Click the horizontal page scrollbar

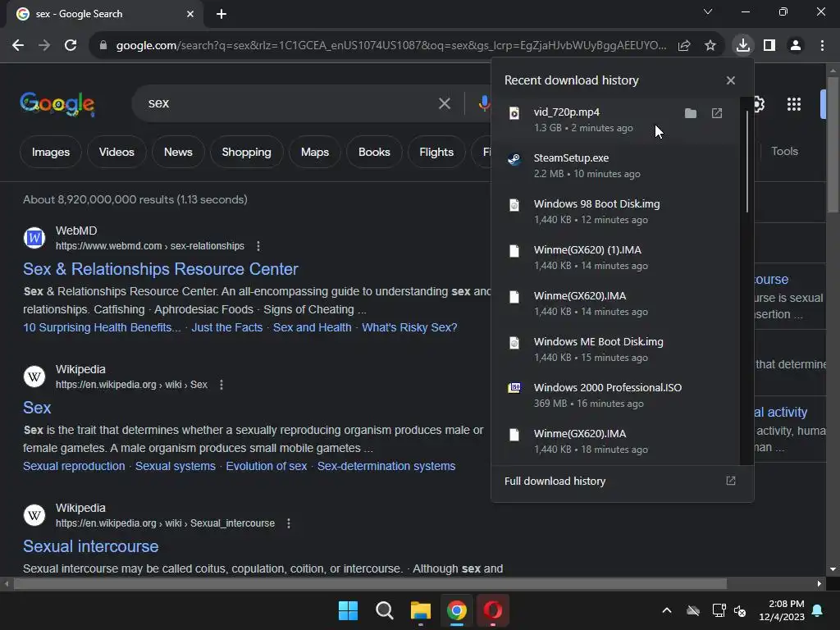(370, 583)
